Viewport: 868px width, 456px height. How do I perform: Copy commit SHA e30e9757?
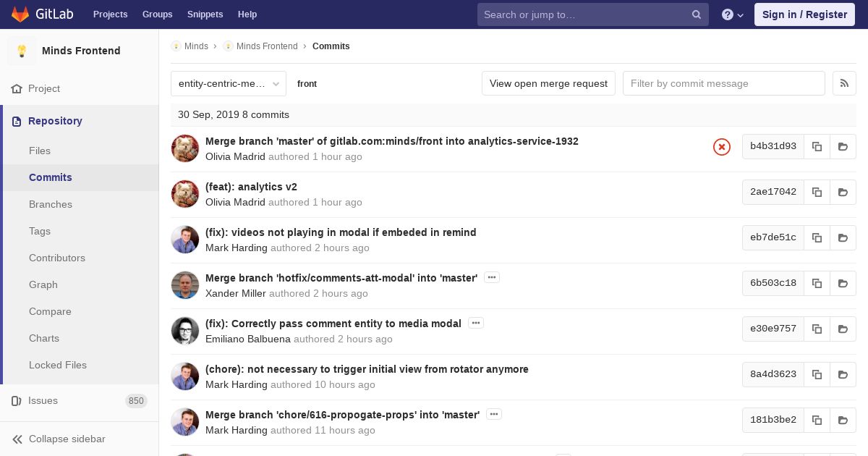[817, 329]
